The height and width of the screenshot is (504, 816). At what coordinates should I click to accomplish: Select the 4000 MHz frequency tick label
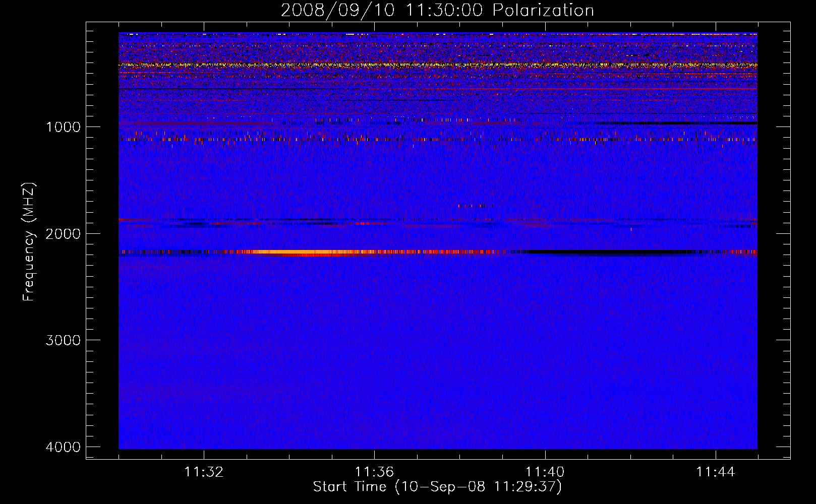[x=63, y=447]
